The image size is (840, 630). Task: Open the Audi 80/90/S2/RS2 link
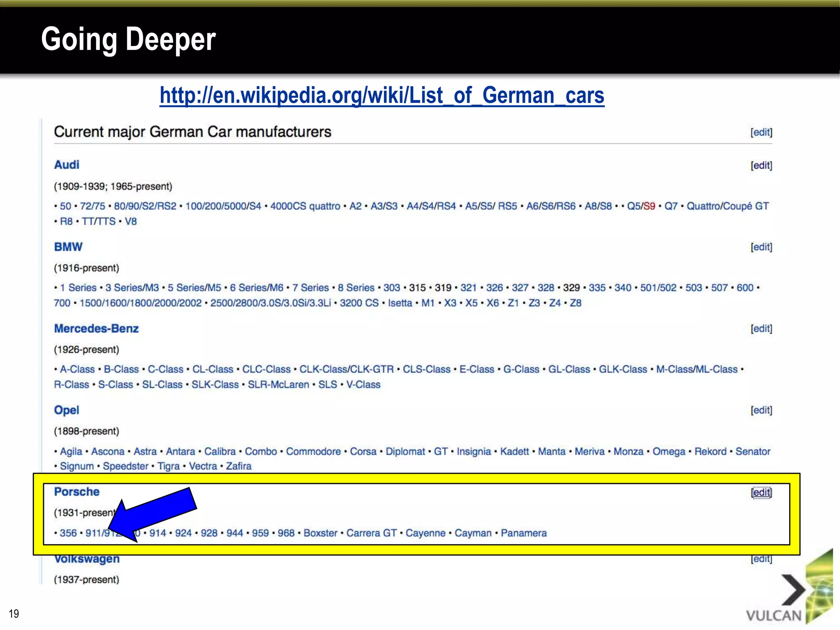[x=145, y=206]
